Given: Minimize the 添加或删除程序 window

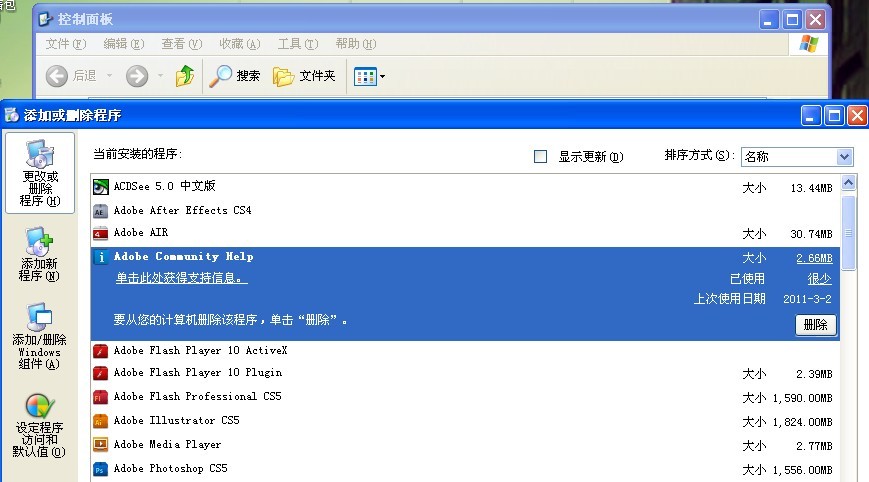Looking at the screenshot, I should [x=811, y=116].
